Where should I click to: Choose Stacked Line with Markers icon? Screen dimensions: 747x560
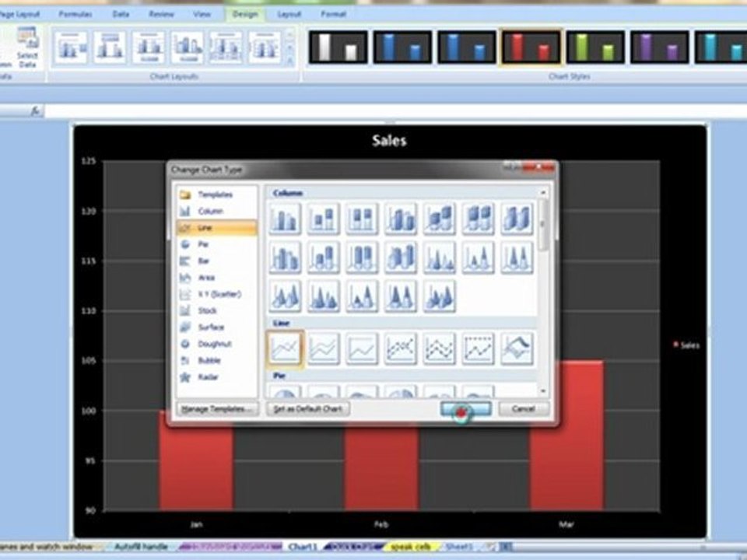coord(439,348)
